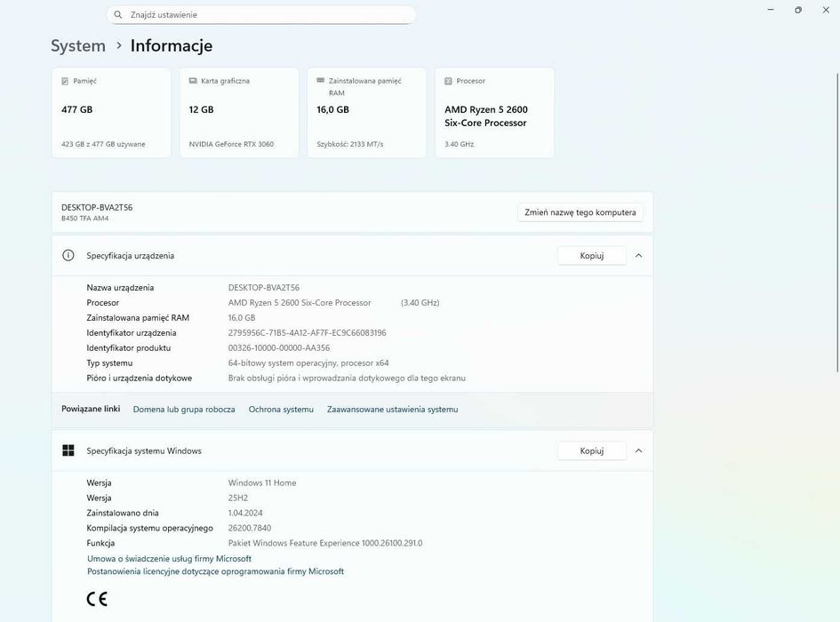This screenshot has height=622, width=840.
Task: Click the 64-bitowy system operacyjny value
Action: [308, 363]
